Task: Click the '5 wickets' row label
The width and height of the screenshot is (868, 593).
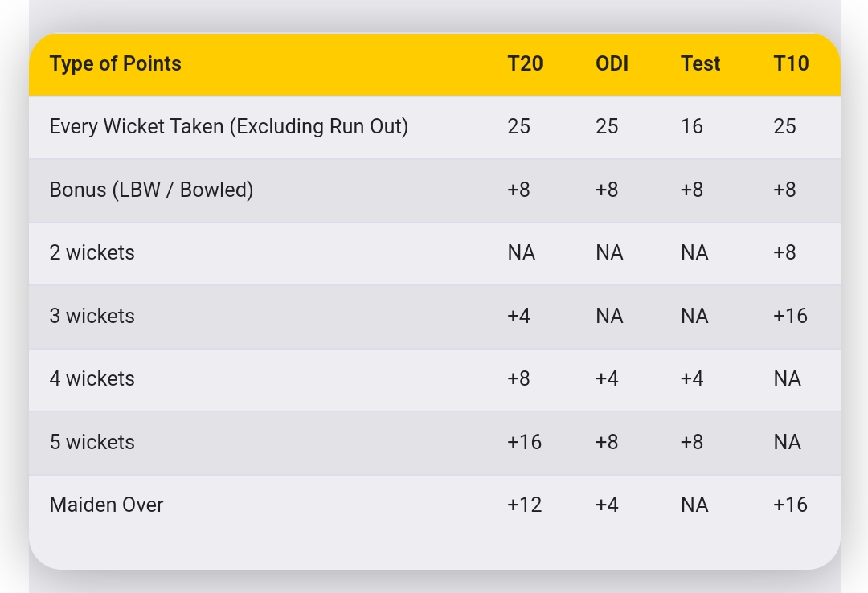Action: coord(92,442)
